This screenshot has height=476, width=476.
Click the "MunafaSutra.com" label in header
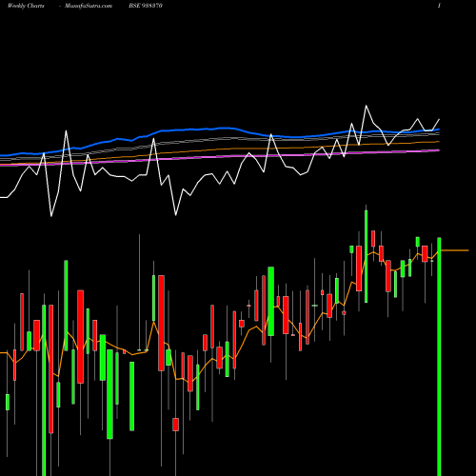coord(89,6)
